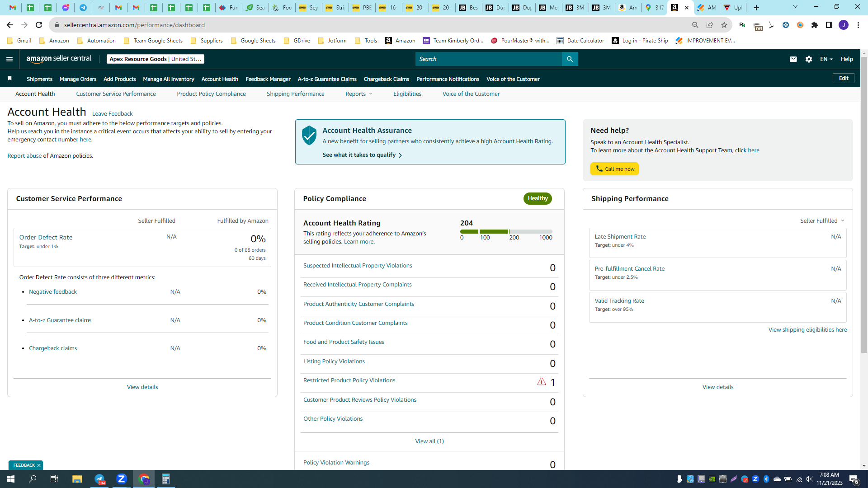Click the browser zoom magnifier icon
The height and width of the screenshot is (488, 868).
pyautogui.click(x=695, y=25)
